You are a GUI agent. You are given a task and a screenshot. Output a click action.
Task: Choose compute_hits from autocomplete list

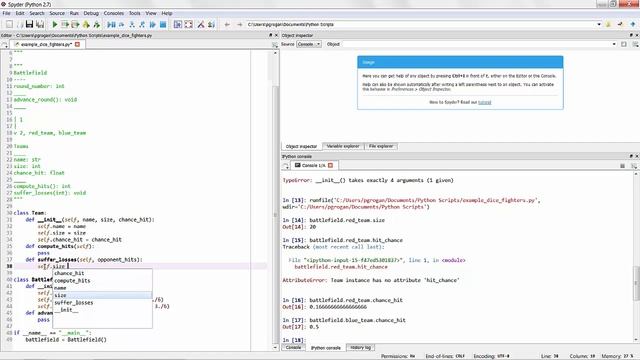(x=102, y=281)
